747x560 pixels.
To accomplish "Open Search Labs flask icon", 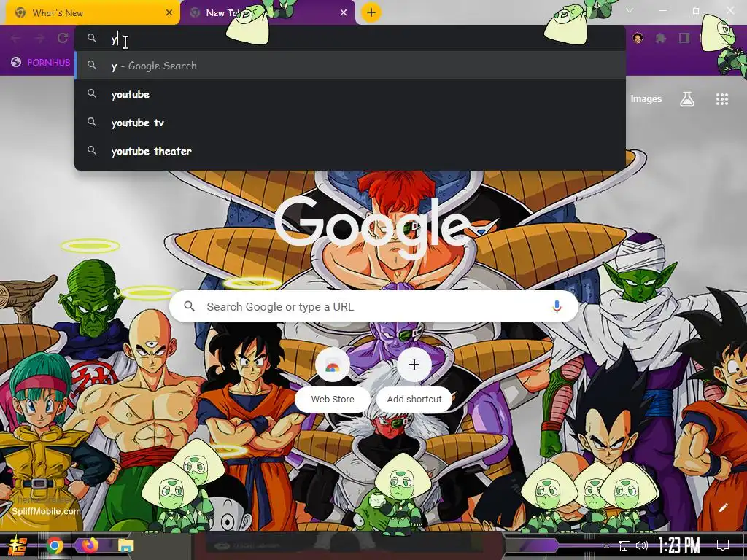I will click(687, 99).
